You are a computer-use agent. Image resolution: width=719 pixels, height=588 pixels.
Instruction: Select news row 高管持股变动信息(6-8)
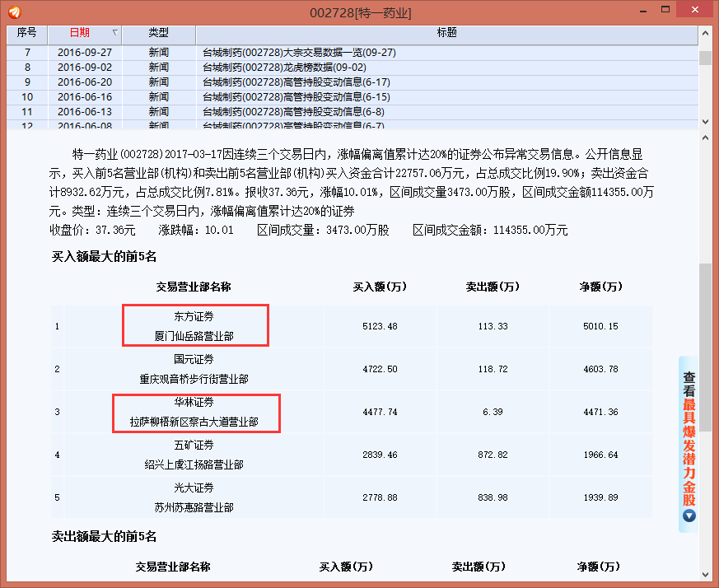point(352,112)
